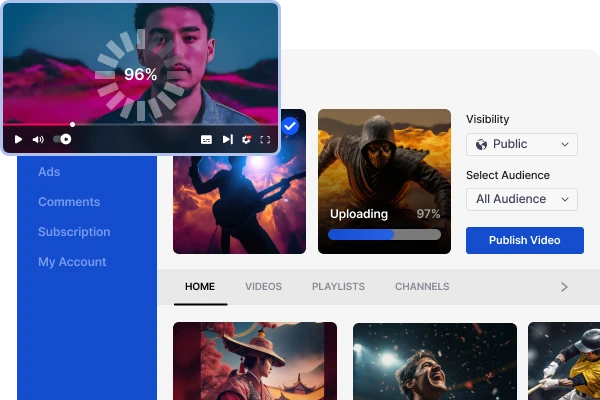Open the All Audience dropdown

(x=522, y=199)
